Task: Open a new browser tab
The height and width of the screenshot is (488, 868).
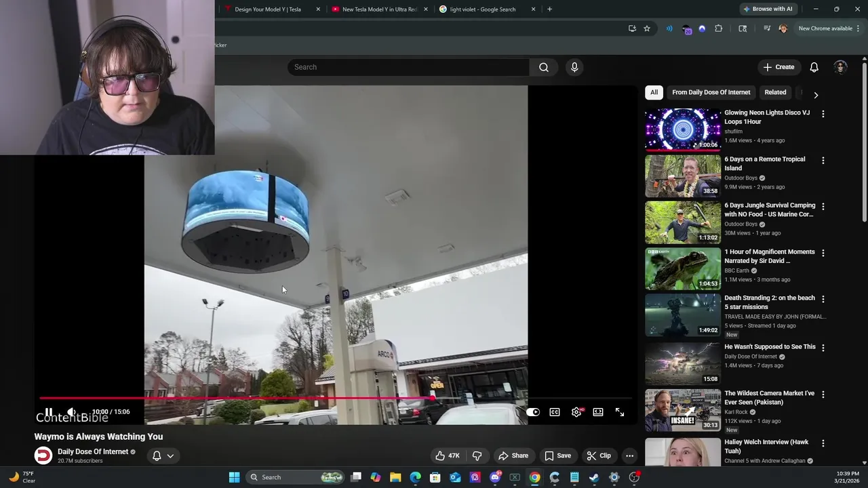Action: [549, 9]
